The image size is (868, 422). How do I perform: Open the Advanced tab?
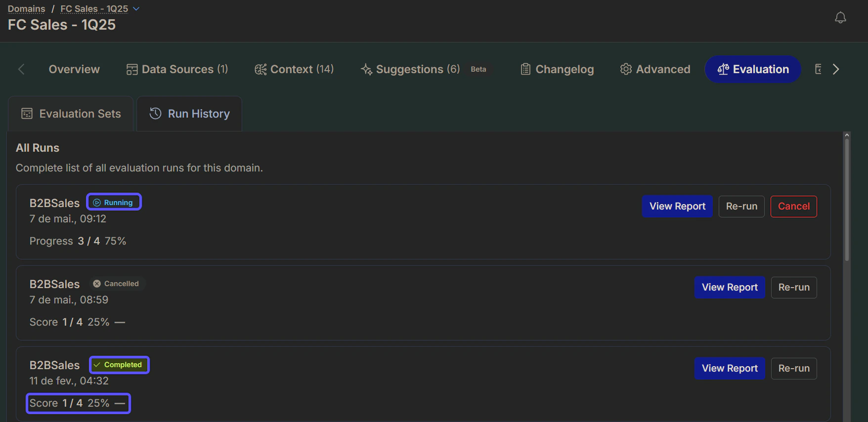point(655,69)
